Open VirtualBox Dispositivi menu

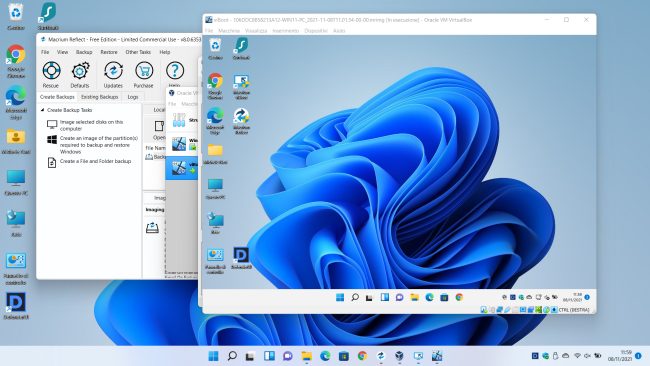point(316,31)
